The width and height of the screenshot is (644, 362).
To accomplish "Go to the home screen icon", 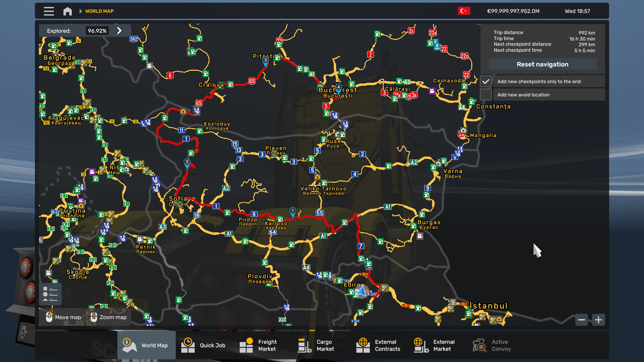I will tap(67, 11).
